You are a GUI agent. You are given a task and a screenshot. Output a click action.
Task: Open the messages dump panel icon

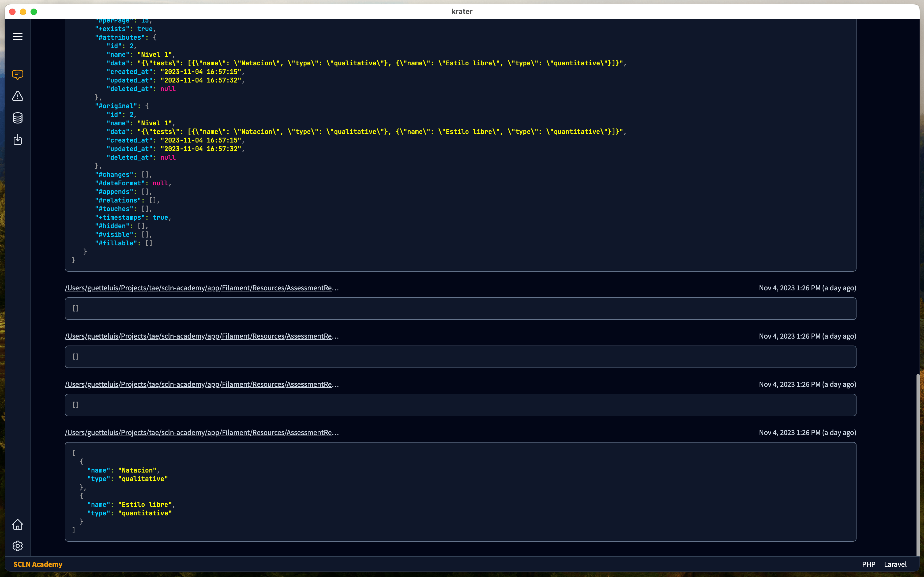click(18, 74)
